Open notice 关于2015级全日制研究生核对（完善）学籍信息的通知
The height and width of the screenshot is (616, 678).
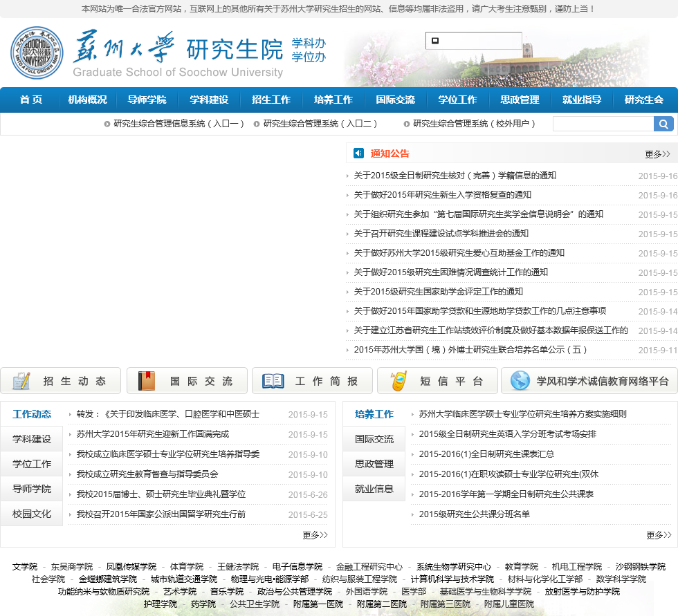pyautogui.click(x=455, y=176)
